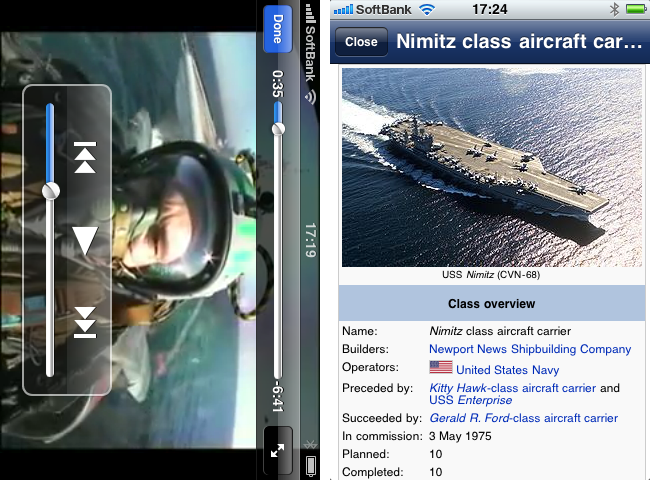
Task: Click the Class overview section header
Action: [x=492, y=303]
